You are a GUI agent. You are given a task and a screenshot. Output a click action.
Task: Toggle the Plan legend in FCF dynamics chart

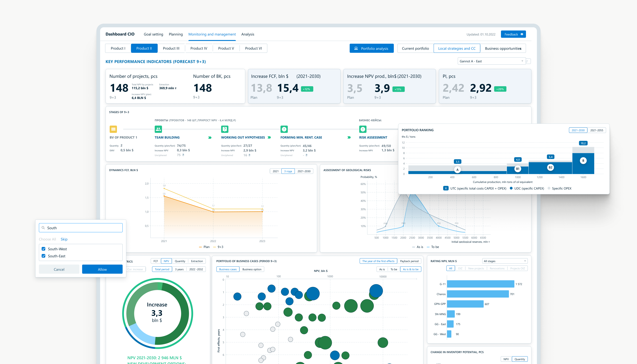point(204,247)
